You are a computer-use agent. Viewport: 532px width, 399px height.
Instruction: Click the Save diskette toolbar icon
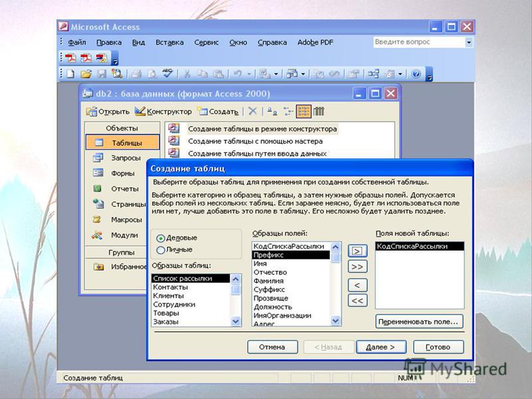102,74
